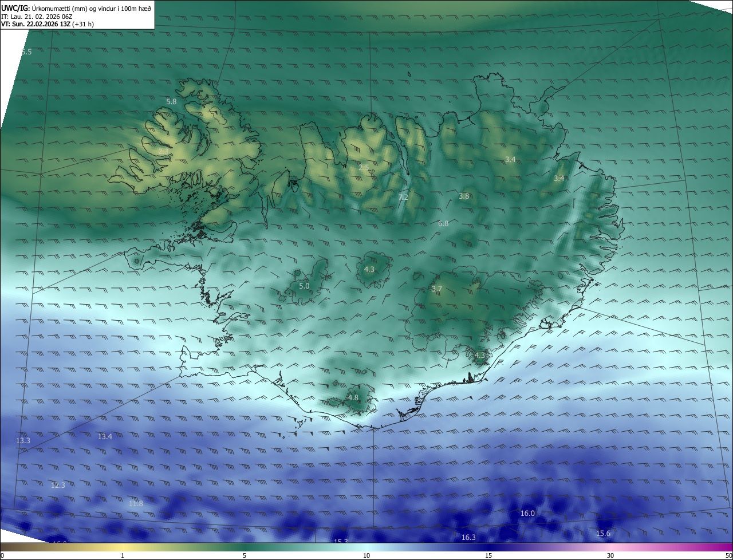Click the map value label '2.5'
733x560 pixels.
point(364,168)
